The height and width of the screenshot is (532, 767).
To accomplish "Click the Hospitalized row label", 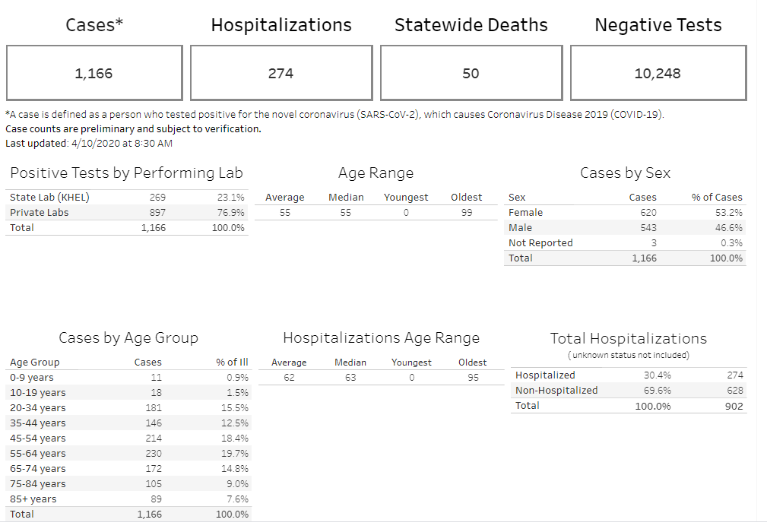I will pyautogui.click(x=545, y=375).
